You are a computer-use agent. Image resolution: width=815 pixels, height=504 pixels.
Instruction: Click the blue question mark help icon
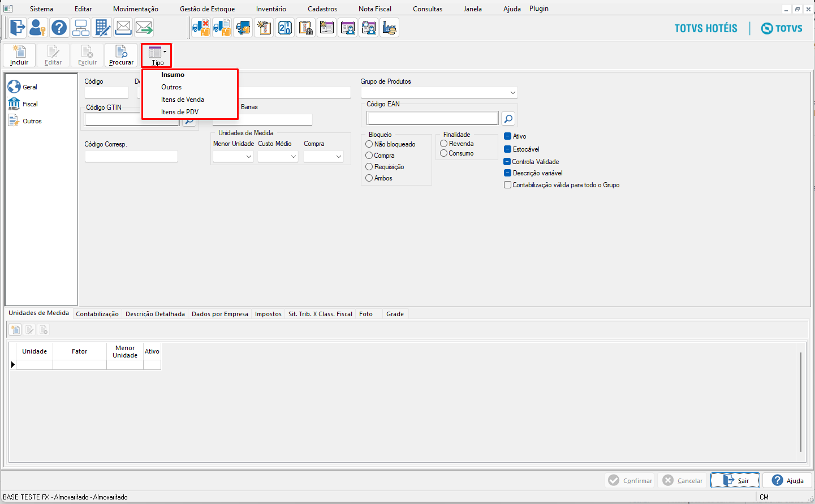click(59, 27)
